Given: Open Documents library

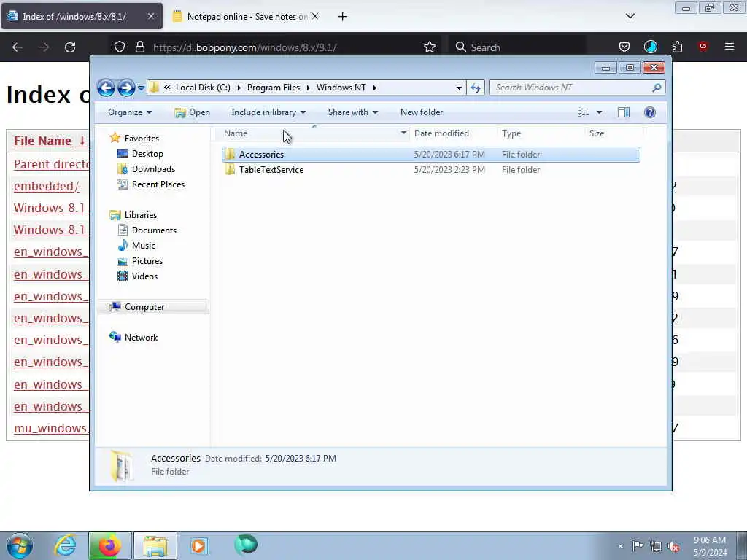Looking at the screenshot, I should pyautogui.click(x=154, y=230).
